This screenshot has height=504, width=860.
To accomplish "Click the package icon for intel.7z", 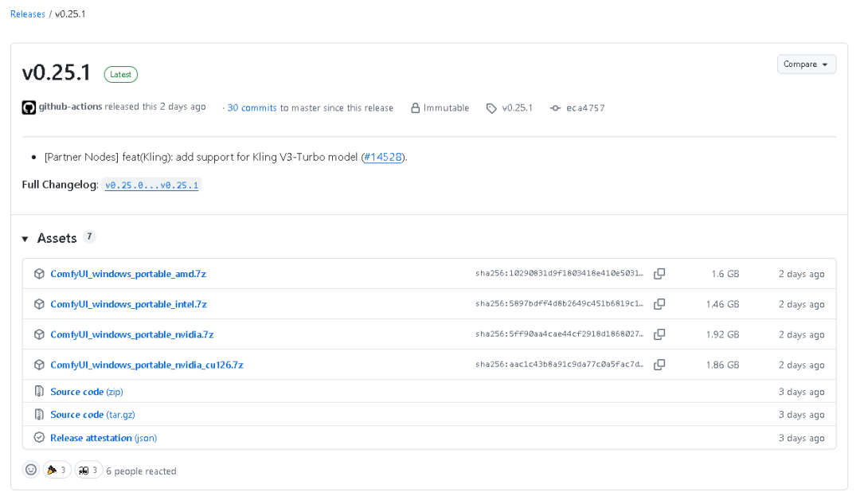I will click(39, 304).
